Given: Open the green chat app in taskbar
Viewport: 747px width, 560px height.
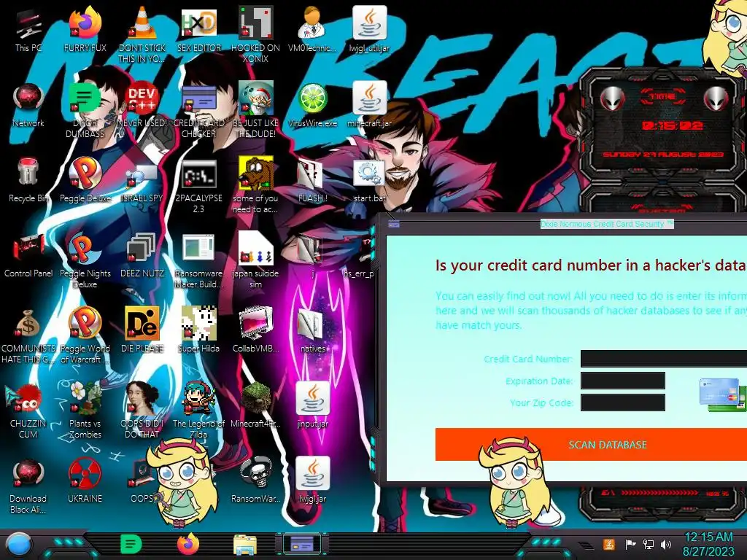Looking at the screenshot, I should tap(131, 544).
